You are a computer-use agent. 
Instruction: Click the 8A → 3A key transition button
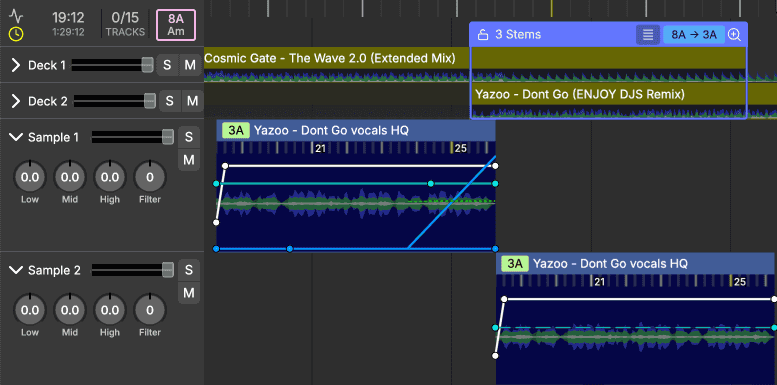(x=694, y=35)
